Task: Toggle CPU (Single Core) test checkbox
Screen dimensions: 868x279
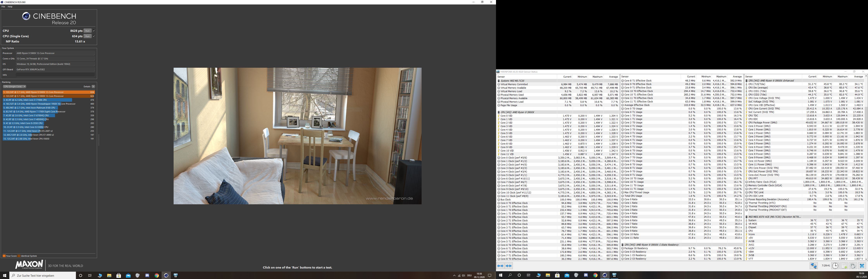Action: coord(94,36)
